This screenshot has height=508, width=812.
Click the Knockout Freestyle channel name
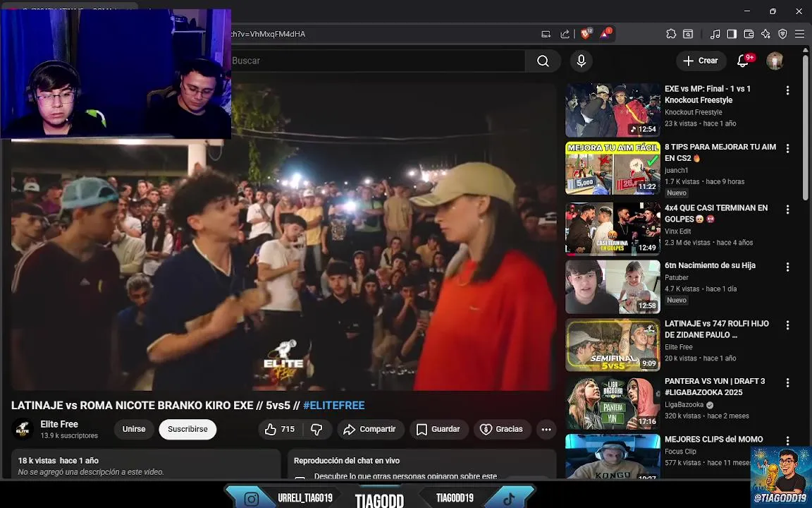point(694,112)
